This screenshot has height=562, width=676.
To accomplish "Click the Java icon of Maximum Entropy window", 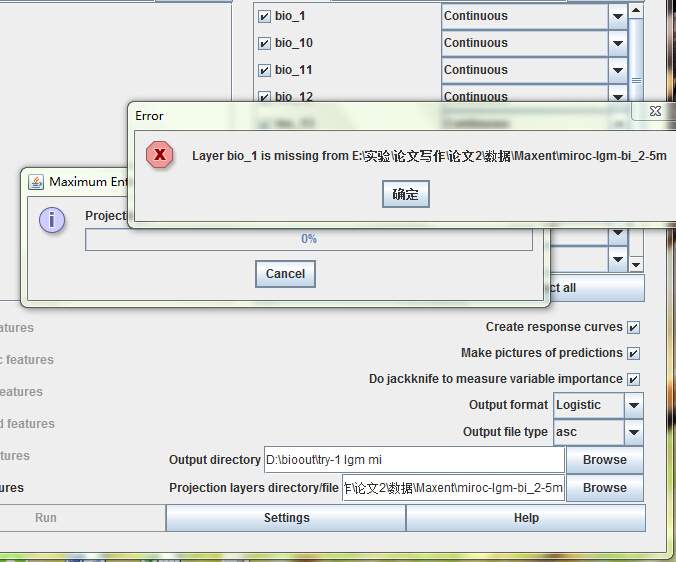I will point(36,182).
